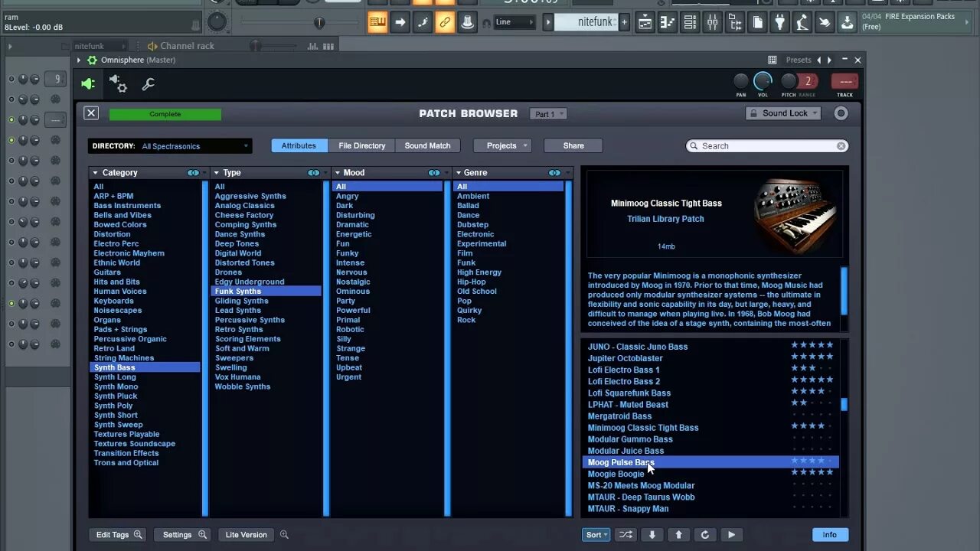Open the Projects dropdown
980x551 pixels.
(x=503, y=145)
